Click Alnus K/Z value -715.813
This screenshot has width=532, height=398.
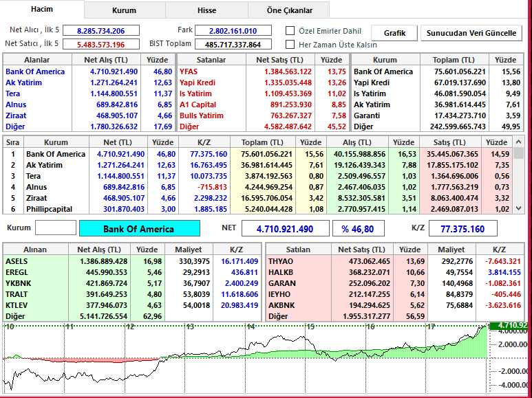(213, 187)
